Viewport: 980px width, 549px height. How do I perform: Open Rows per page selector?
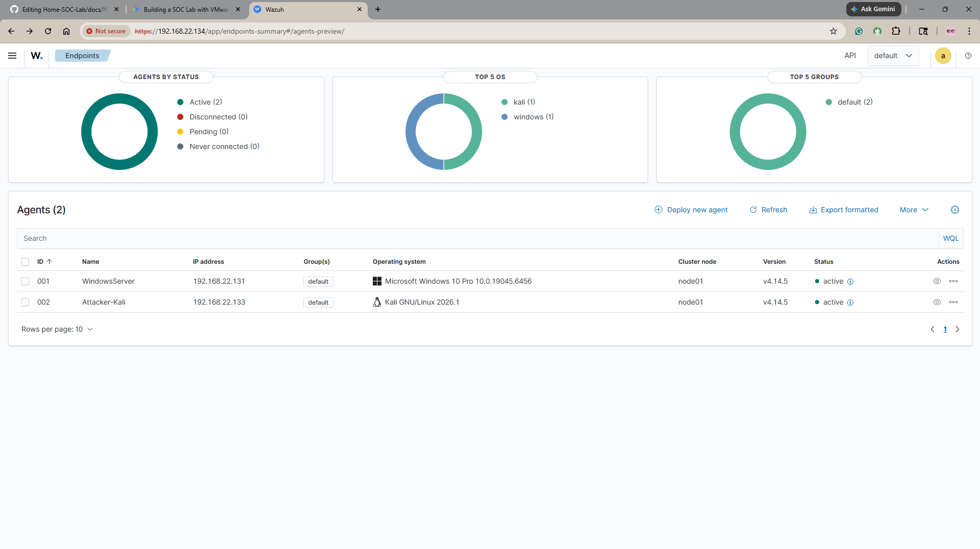click(x=57, y=329)
